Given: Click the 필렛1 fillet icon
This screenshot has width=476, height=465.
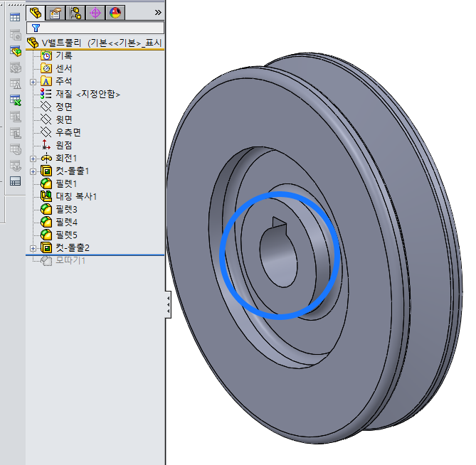Looking at the screenshot, I should click(46, 183).
